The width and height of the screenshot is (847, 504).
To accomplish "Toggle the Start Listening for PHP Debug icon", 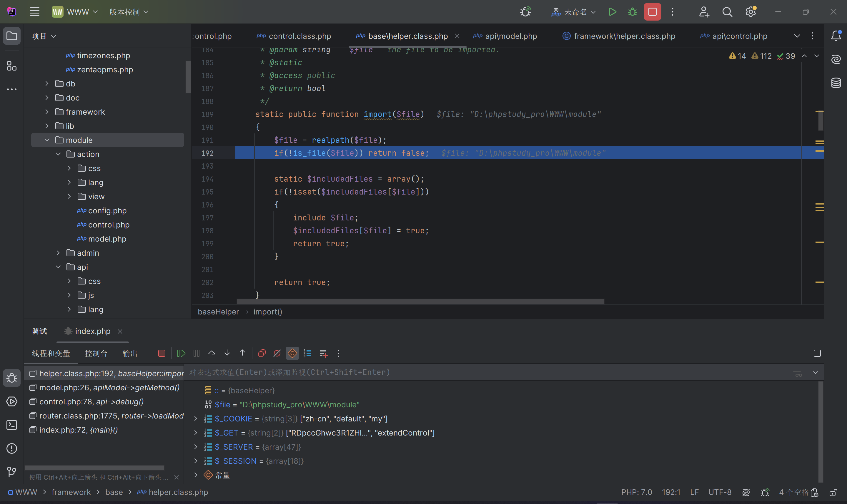I will point(525,12).
